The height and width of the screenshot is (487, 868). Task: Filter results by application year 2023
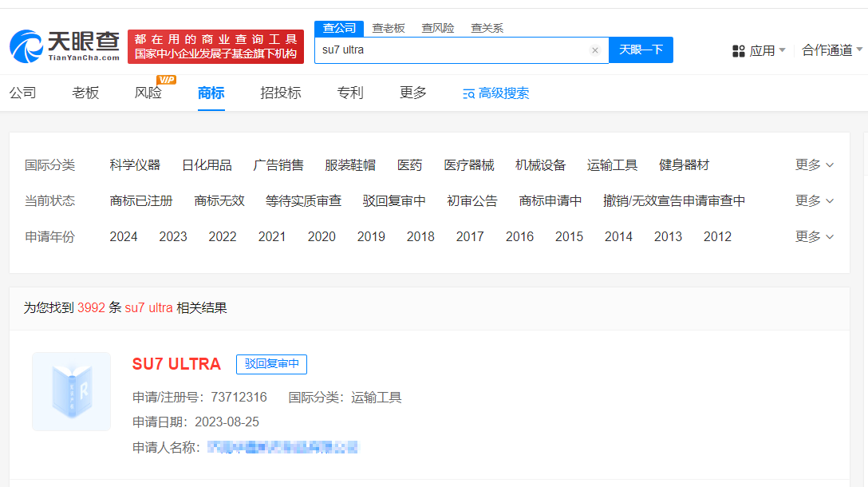[x=173, y=236]
